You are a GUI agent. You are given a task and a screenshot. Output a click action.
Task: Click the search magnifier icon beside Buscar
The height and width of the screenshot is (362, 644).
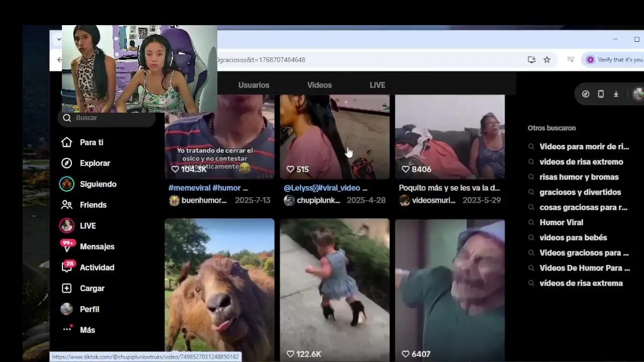[x=66, y=118]
